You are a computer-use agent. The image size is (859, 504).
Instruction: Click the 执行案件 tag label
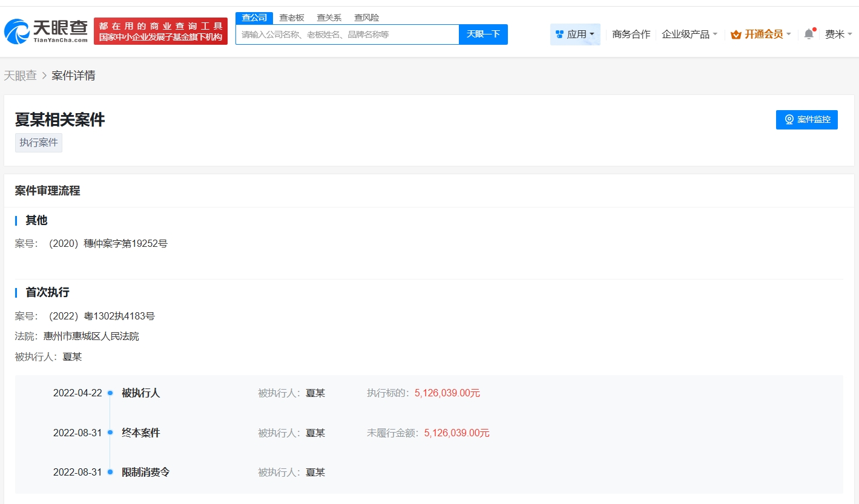[39, 143]
